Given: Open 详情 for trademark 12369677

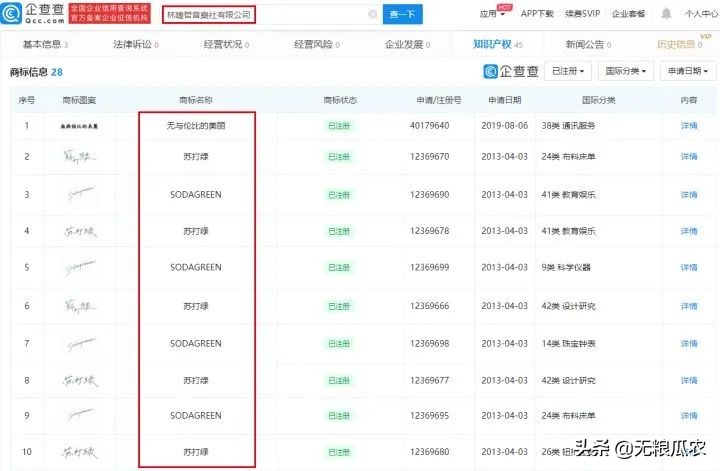Looking at the screenshot, I should [689, 380].
